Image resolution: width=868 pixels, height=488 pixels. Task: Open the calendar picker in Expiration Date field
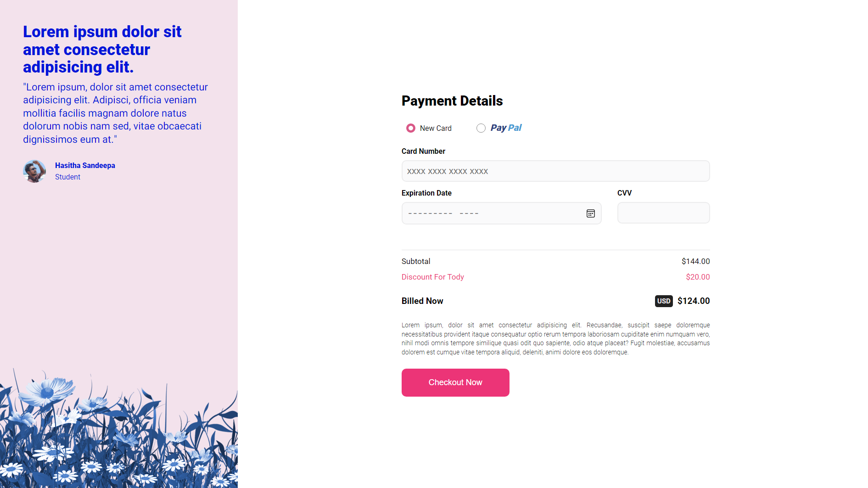click(x=590, y=213)
